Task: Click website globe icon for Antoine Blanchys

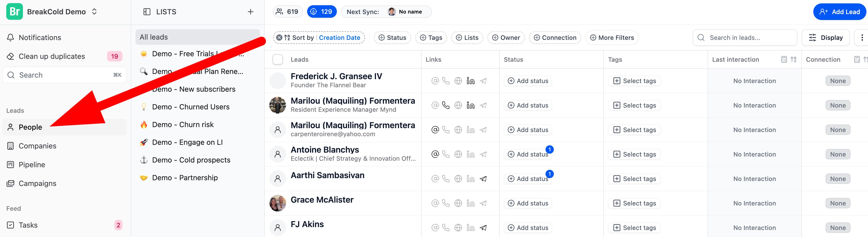Action: (x=458, y=154)
